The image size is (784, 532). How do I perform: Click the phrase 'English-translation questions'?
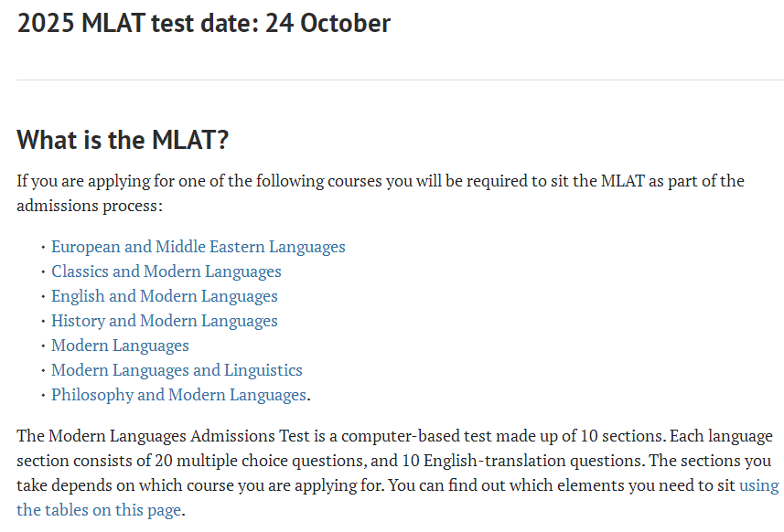click(532, 460)
